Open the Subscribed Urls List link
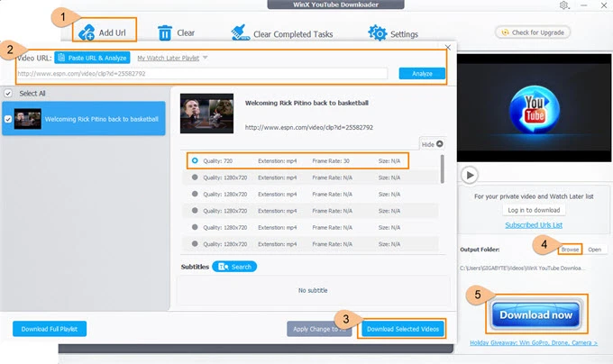The height and width of the screenshot is (364, 613). [x=534, y=225]
